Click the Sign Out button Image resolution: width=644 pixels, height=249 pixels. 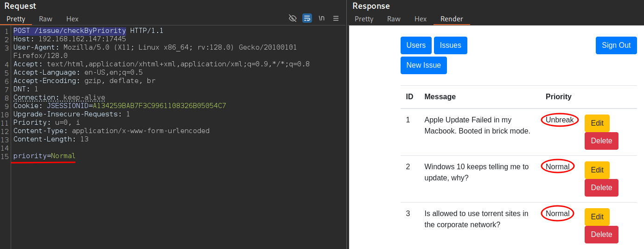616,45
